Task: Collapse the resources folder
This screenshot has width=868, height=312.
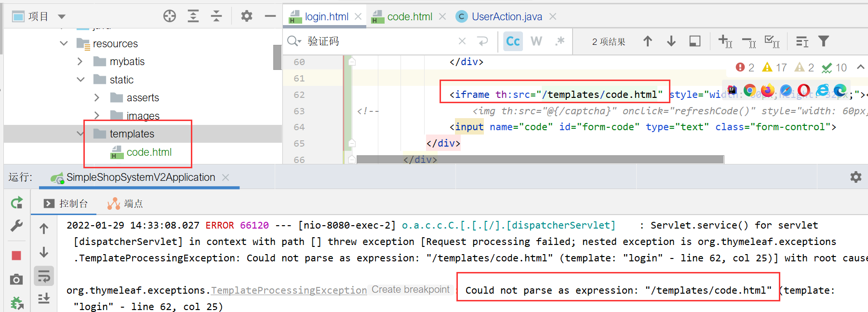Action: click(x=64, y=43)
